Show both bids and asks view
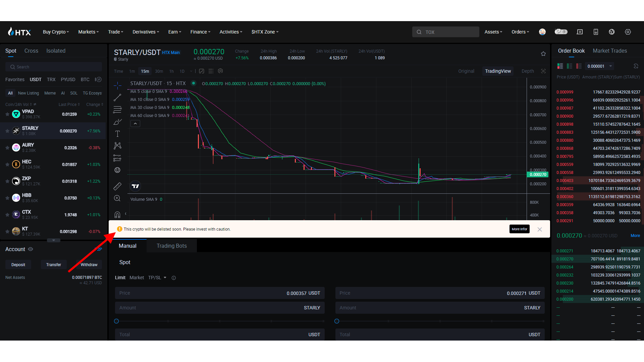Screen dimensions: 644x362 [x=560, y=66]
